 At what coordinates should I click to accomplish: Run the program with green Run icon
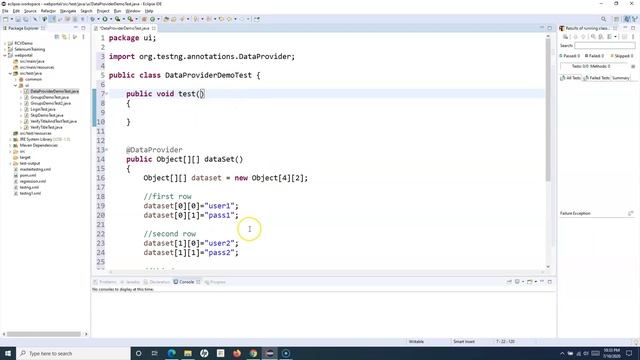pos(105,19)
